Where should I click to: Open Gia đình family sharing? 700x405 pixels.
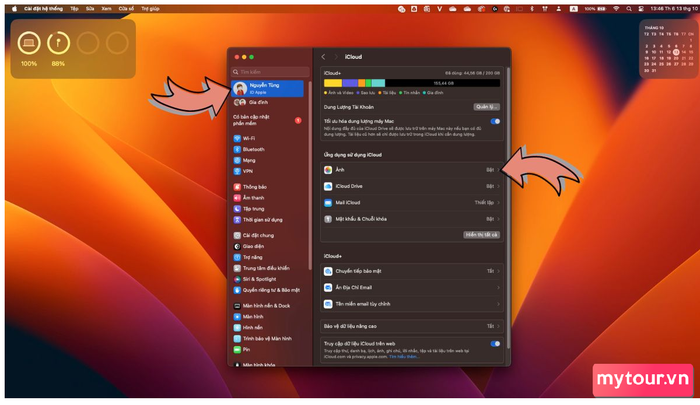(x=257, y=102)
